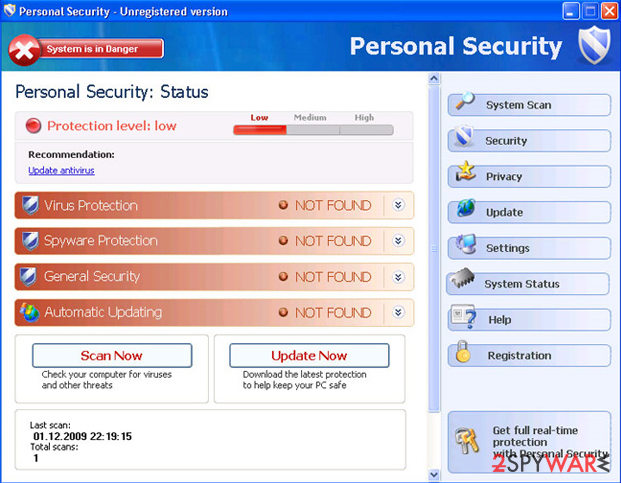Click the red Protection level indicator ball

[33, 126]
